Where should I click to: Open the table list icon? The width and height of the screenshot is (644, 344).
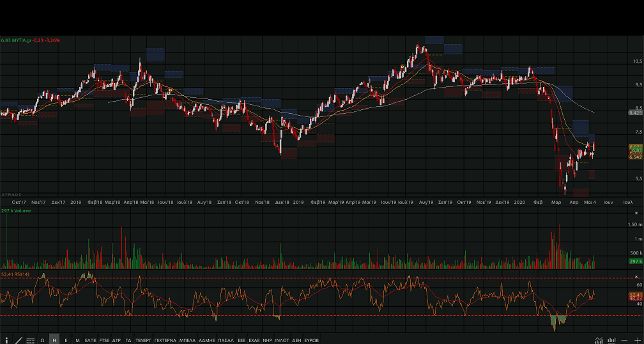pyautogui.click(x=30, y=340)
